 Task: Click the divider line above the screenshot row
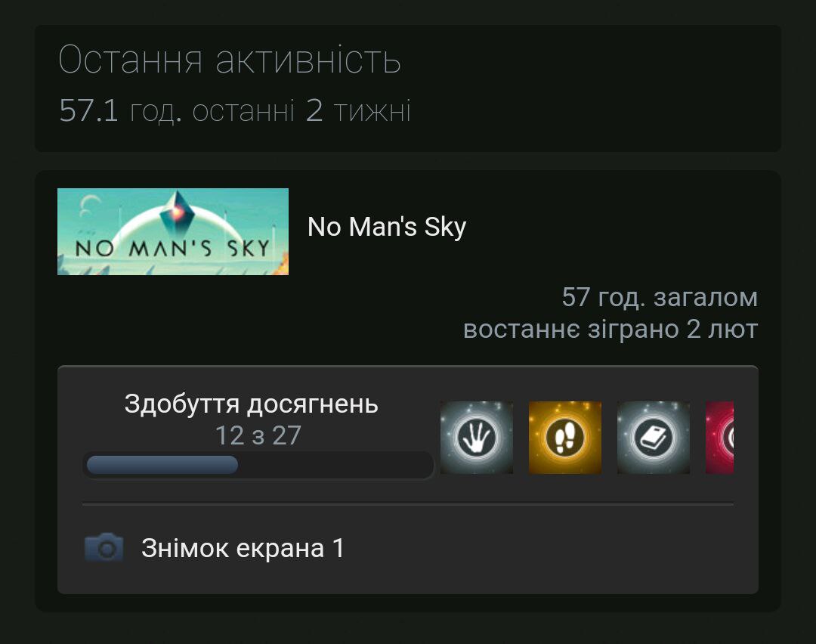click(408, 504)
